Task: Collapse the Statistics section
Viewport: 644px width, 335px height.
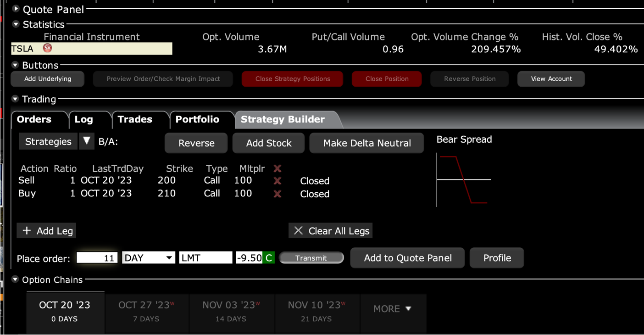Action: pos(16,24)
